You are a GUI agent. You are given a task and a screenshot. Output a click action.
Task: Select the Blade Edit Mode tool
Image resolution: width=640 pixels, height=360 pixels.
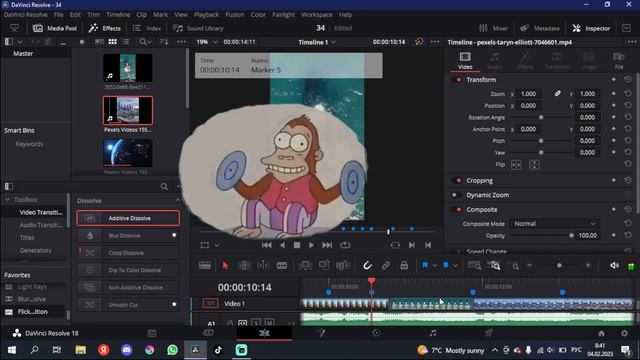(x=282, y=266)
